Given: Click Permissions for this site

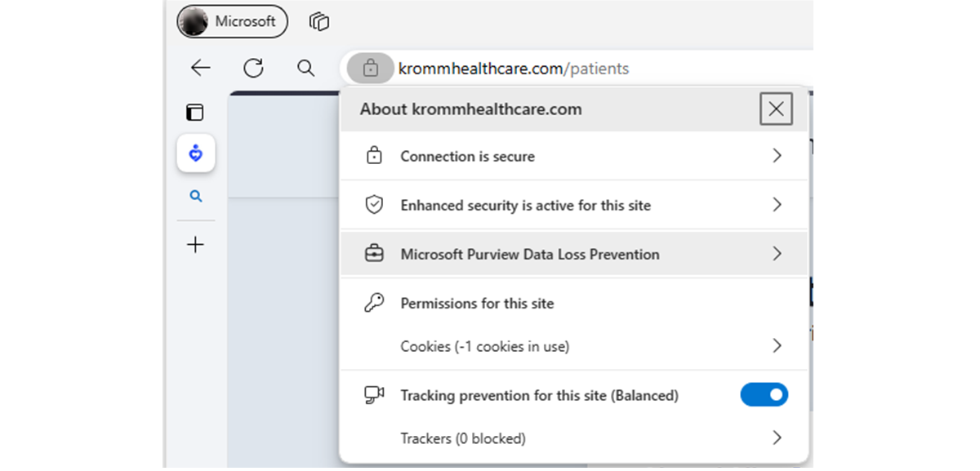Looking at the screenshot, I should [477, 304].
